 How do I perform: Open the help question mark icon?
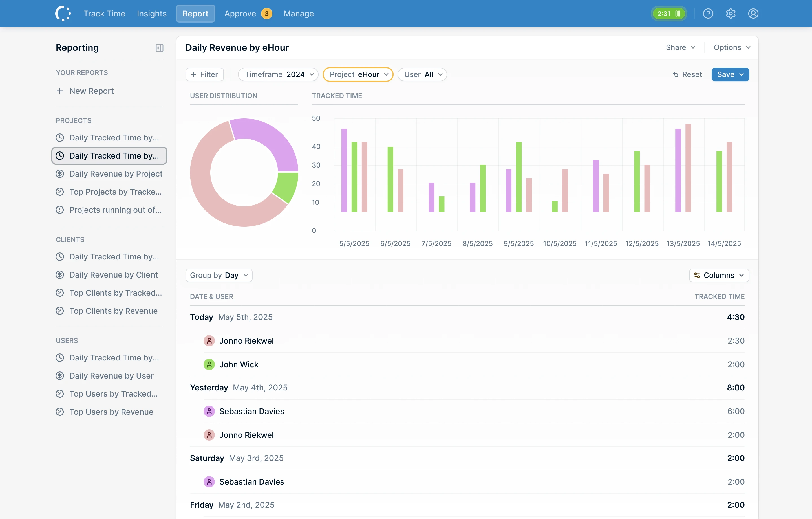708,14
